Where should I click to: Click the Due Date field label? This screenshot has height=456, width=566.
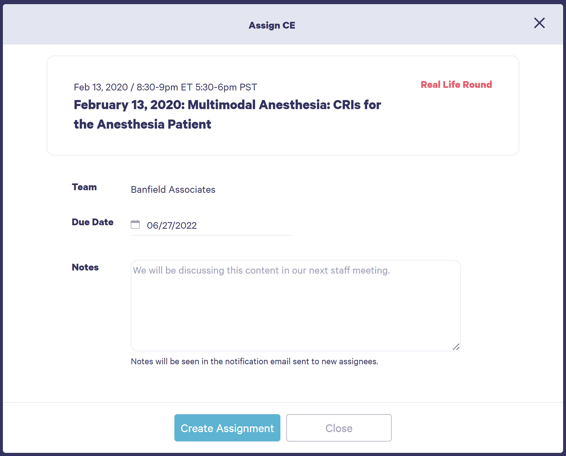coord(92,222)
